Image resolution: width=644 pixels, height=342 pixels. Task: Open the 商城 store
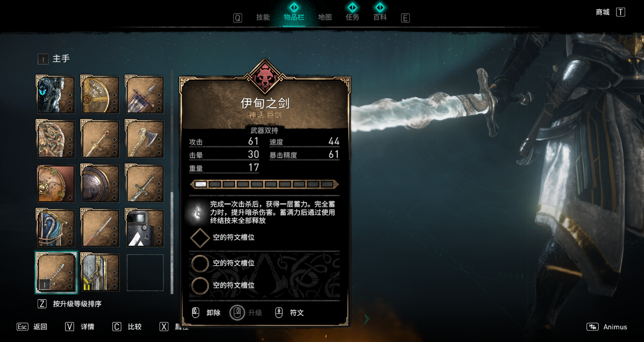click(x=611, y=12)
